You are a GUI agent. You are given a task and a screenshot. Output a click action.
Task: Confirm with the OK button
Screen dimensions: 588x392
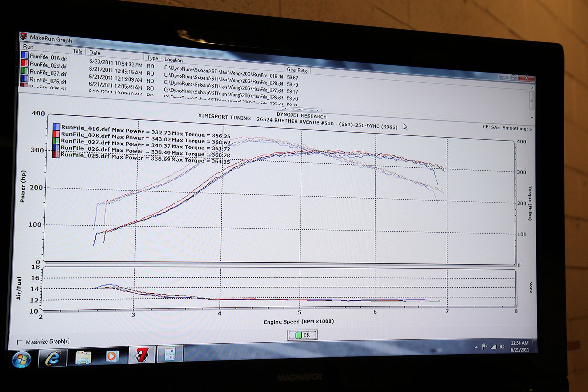click(302, 335)
